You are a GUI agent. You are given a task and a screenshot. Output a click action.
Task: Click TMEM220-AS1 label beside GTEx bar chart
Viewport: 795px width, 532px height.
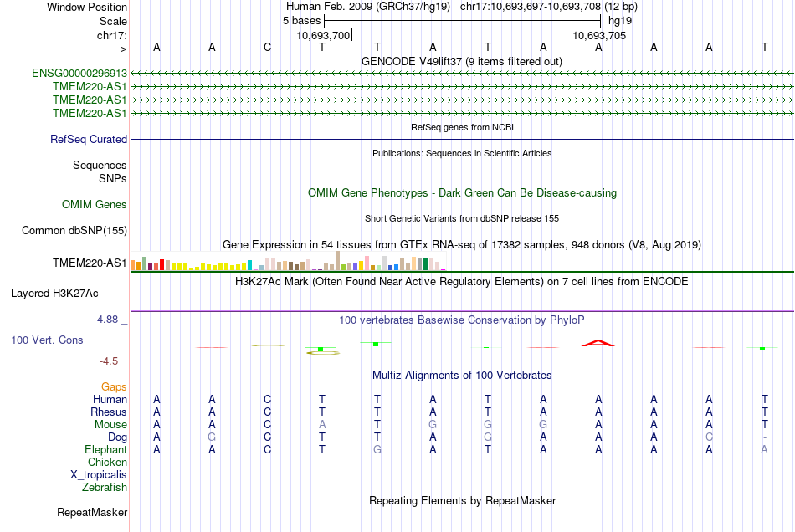click(90, 263)
